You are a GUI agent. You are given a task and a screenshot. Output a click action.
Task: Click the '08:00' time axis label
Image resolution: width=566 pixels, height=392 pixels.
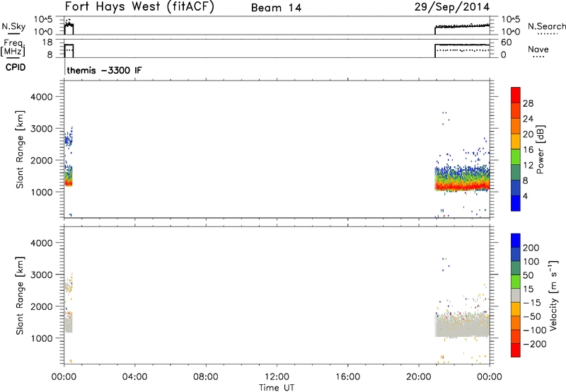[x=206, y=377]
